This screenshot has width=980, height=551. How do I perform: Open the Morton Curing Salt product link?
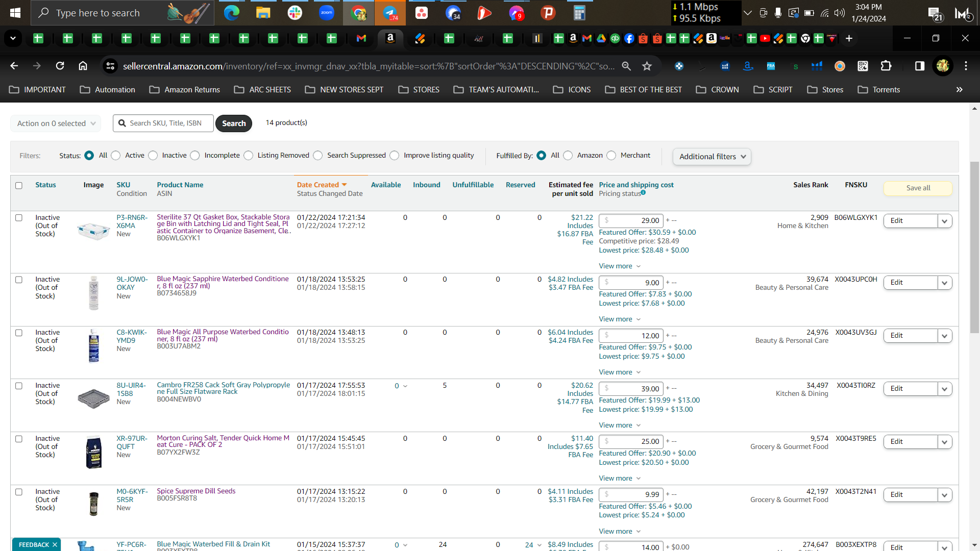tap(223, 441)
